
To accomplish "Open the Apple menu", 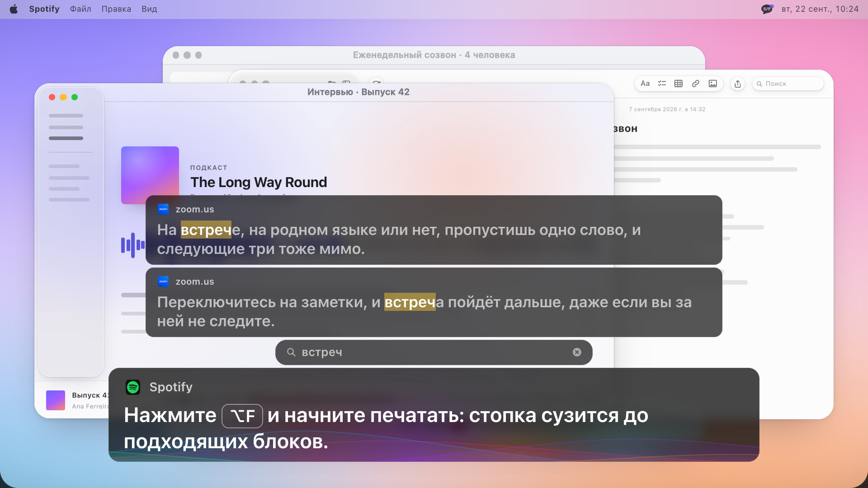I will tap(14, 9).
